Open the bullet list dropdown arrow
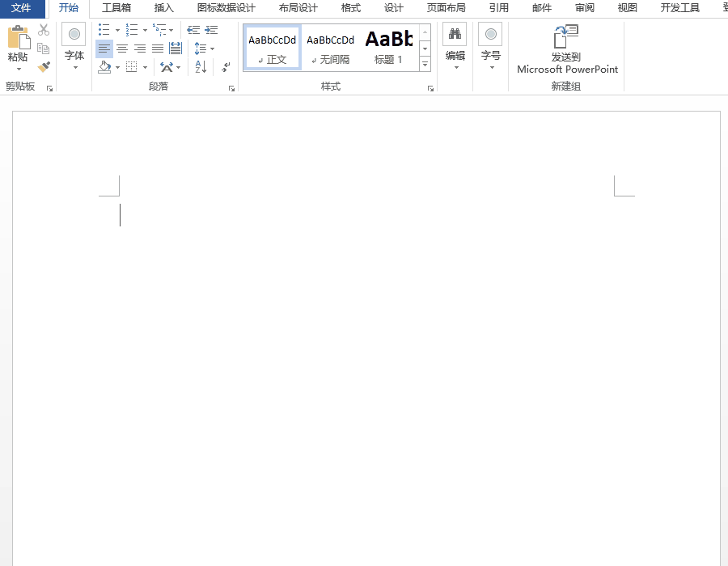 coord(117,31)
